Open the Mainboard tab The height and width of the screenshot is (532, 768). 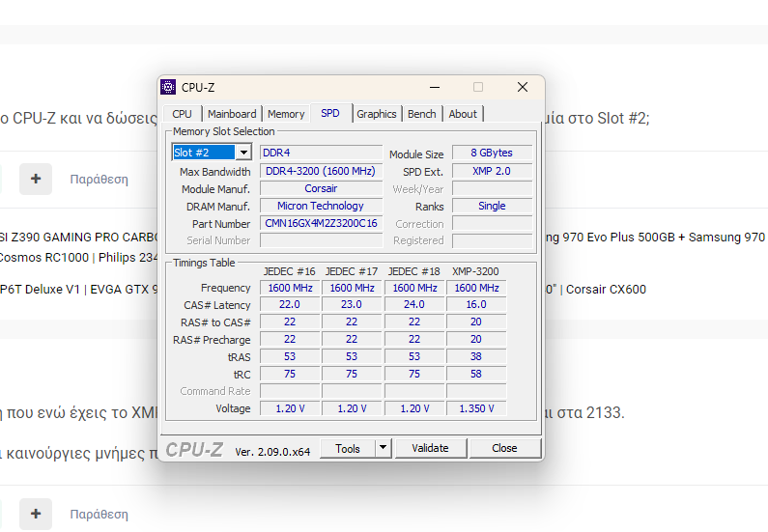click(232, 114)
